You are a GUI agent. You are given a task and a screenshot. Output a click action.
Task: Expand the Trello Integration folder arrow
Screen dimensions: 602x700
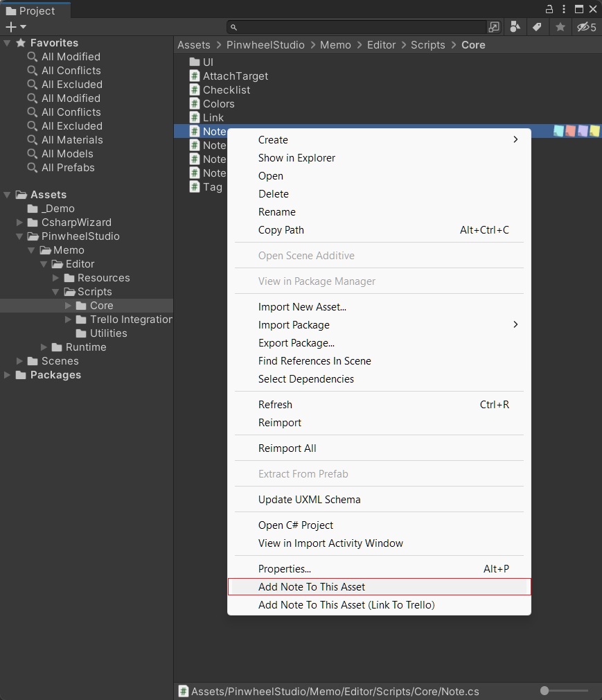pyautogui.click(x=68, y=320)
